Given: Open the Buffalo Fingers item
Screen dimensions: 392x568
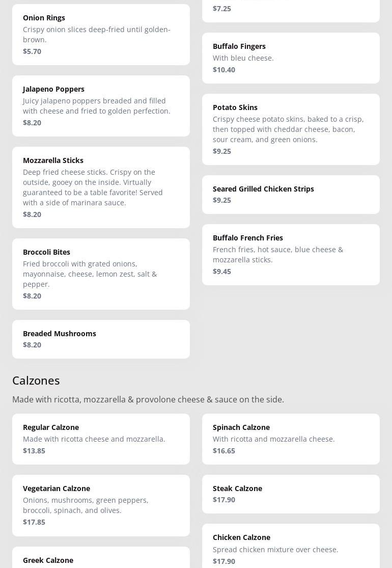Looking at the screenshot, I should pyautogui.click(x=291, y=58).
